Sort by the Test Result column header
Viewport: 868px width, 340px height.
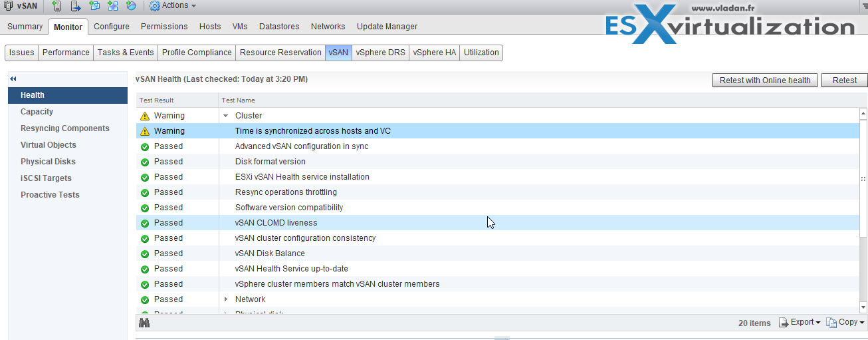pos(177,100)
